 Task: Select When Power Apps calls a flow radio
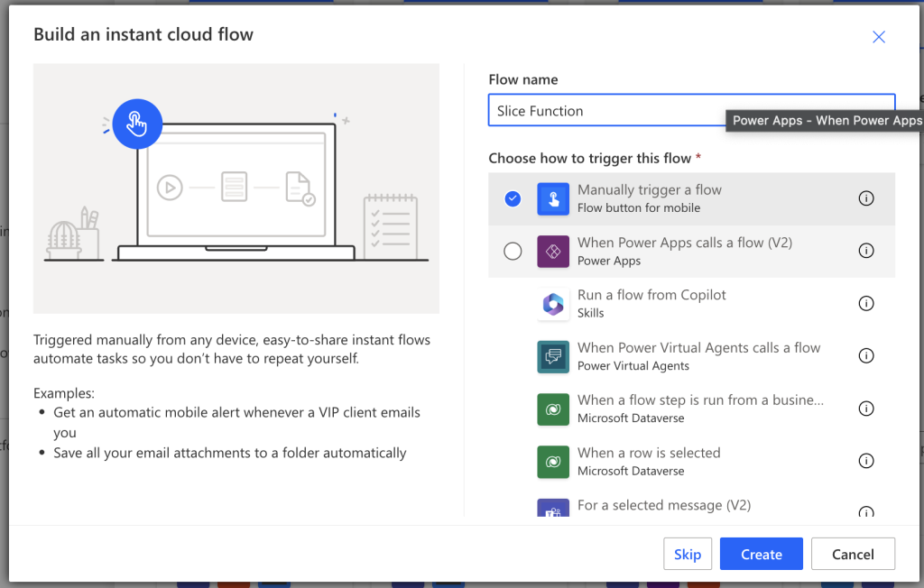click(513, 252)
